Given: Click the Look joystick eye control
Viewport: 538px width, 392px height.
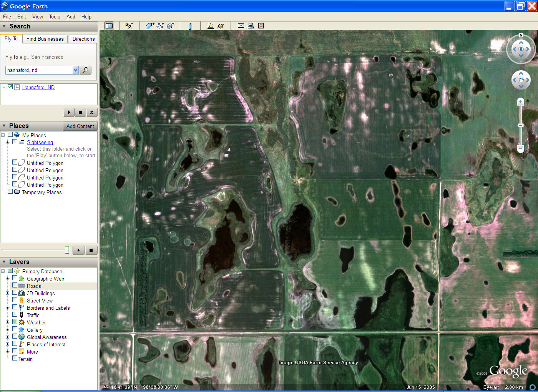Looking at the screenshot, I should [x=521, y=49].
